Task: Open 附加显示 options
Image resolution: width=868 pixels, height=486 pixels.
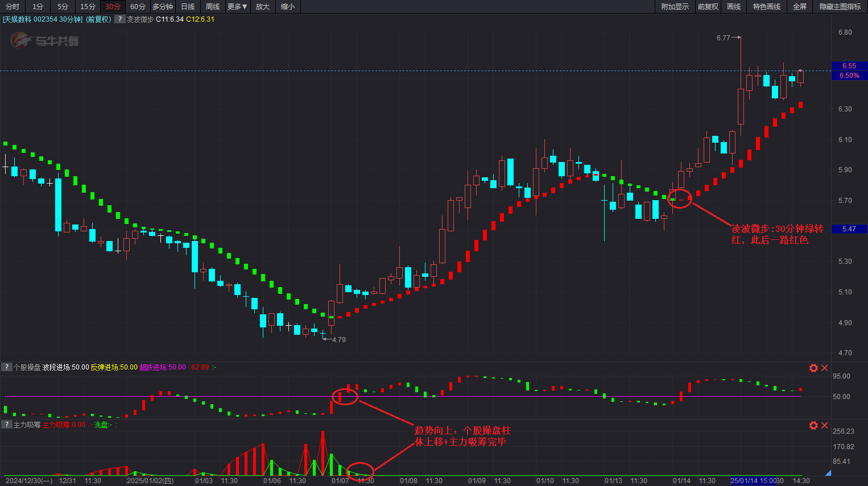Action: click(x=675, y=7)
